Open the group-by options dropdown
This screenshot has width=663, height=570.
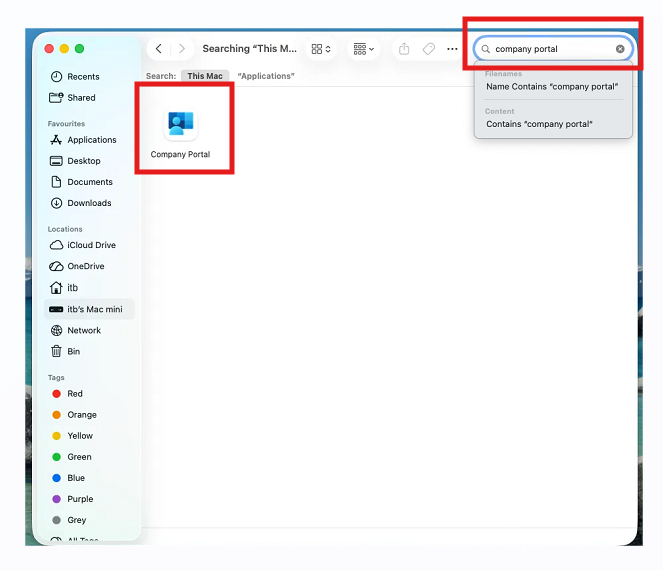[364, 49]
